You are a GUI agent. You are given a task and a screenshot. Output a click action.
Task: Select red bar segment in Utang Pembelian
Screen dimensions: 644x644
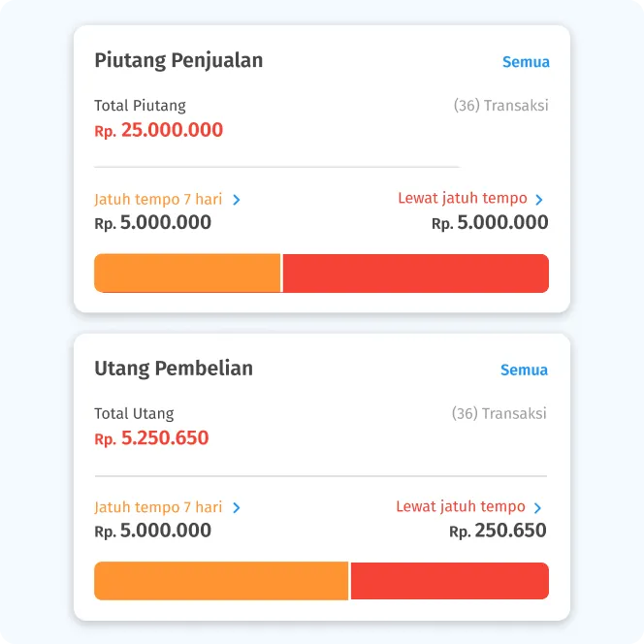[x=449, y=581]
